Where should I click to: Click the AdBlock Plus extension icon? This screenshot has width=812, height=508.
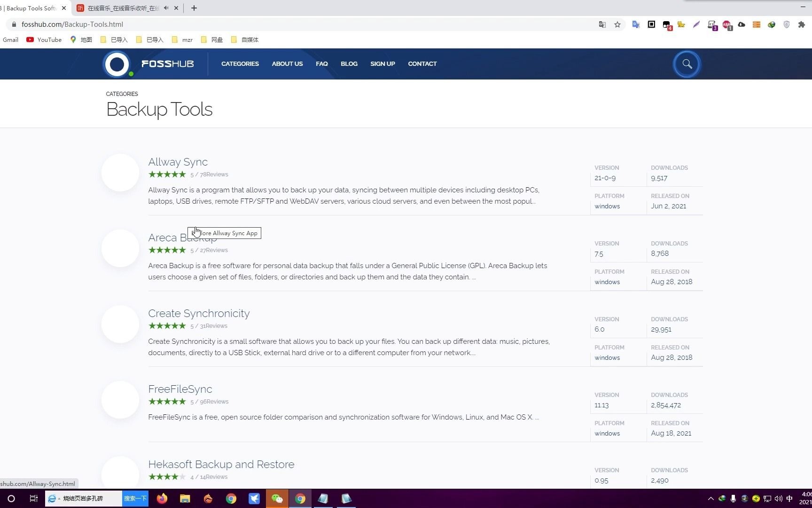click(x=727, y=24)
